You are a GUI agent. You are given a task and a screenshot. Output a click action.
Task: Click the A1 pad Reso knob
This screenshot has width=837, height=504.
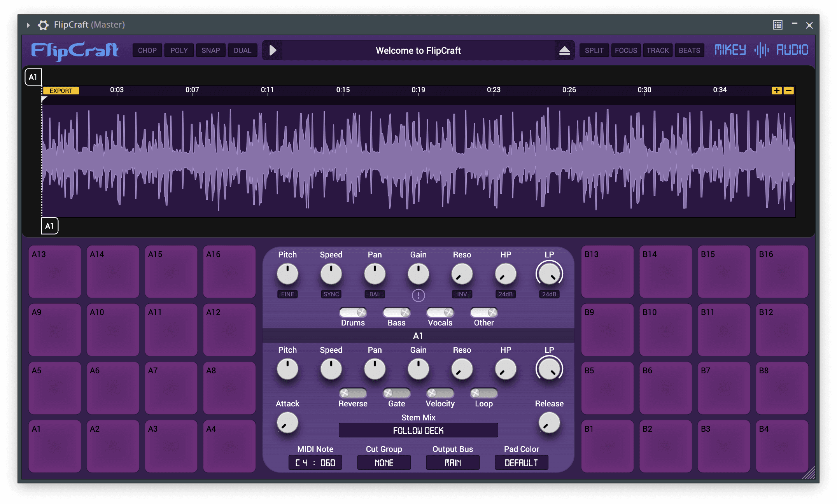click(462, 369)
